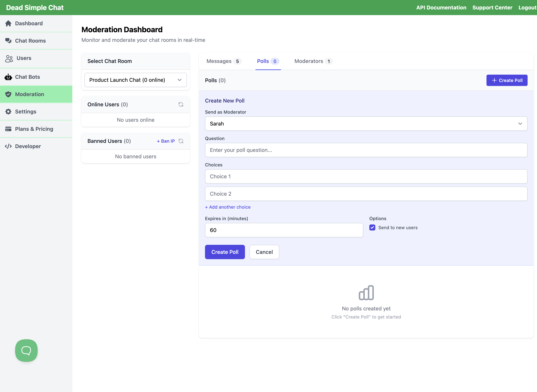Open the Select Chat Room dropdown
The width and height of the screenshot is (537, 392).
135,80
